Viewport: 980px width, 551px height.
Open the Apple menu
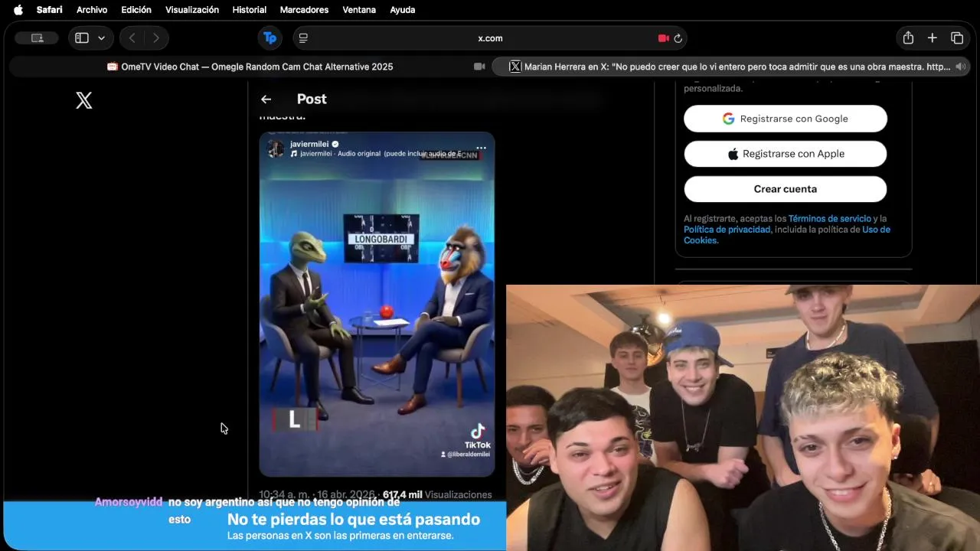18,10
